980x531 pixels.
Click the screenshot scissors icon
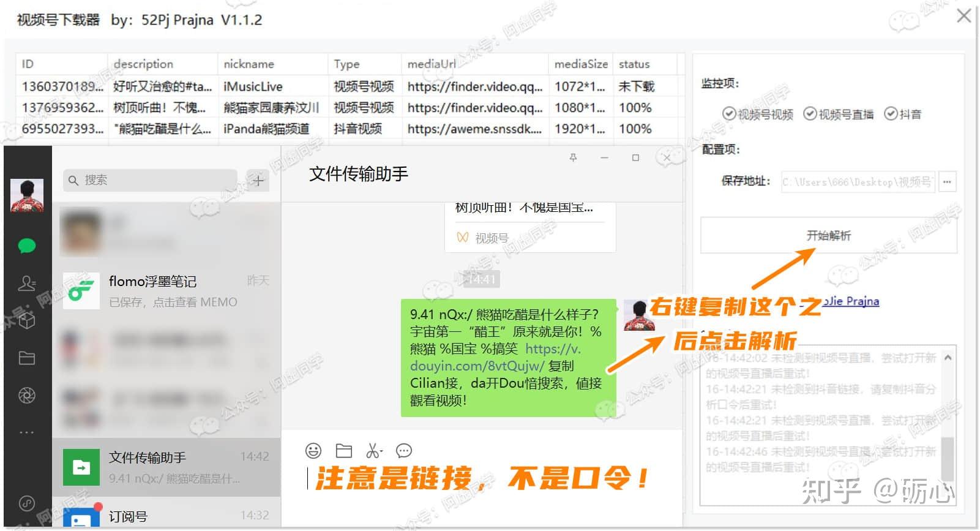(374, 451)
